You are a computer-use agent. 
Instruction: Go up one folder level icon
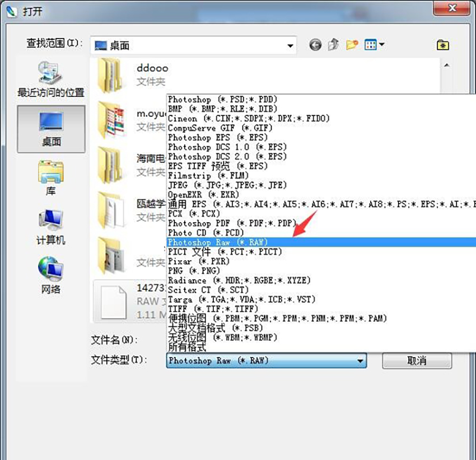tap(333, 45)
